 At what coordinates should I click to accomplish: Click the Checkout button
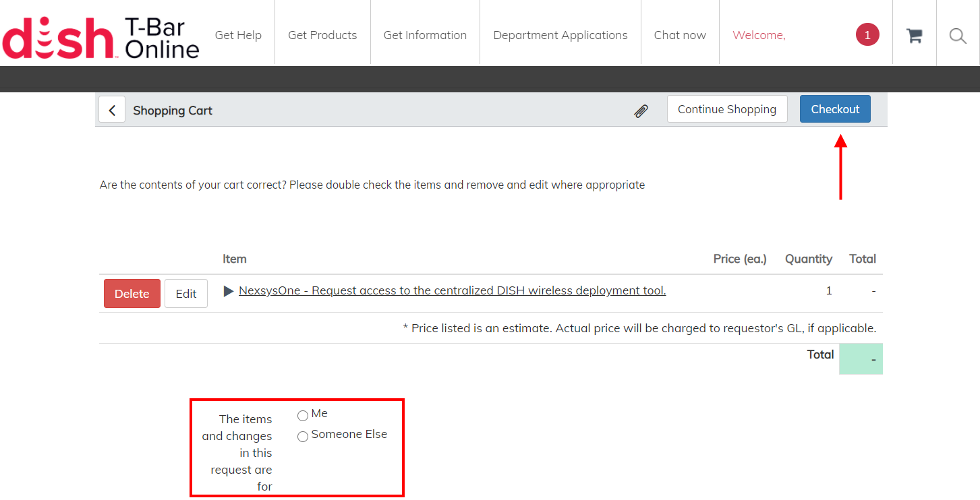click(835, 109)
